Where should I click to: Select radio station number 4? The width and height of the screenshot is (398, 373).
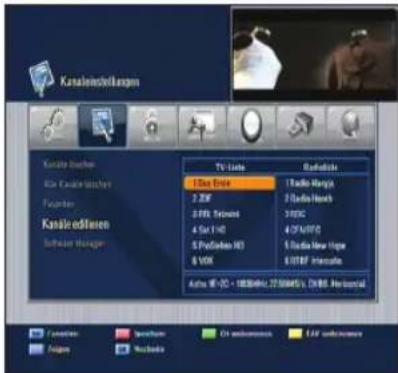pyautogui.click(x=322, y=230)
